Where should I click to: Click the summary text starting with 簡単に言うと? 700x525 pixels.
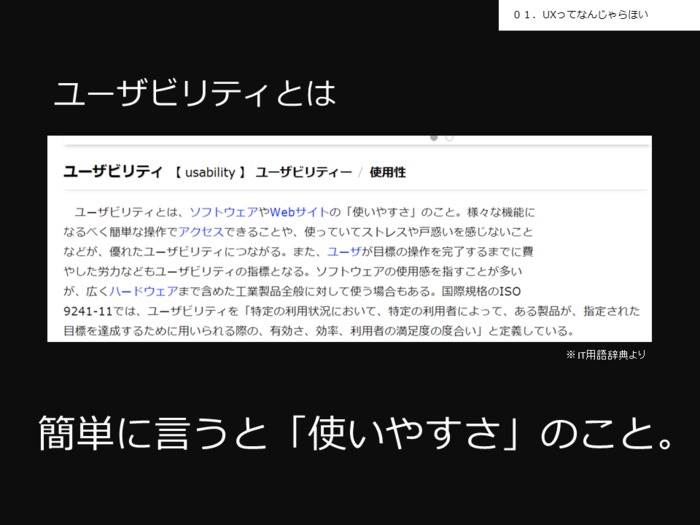tap(354, 433)
